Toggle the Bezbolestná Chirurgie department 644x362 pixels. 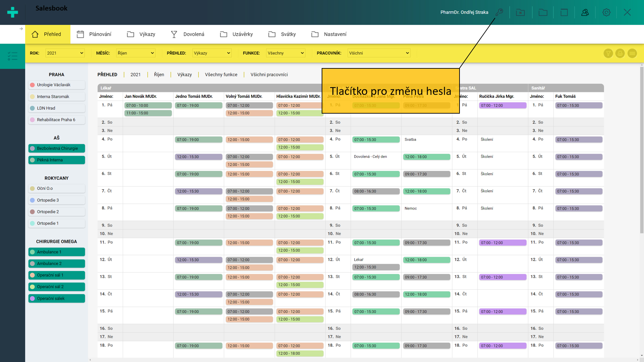56,148
